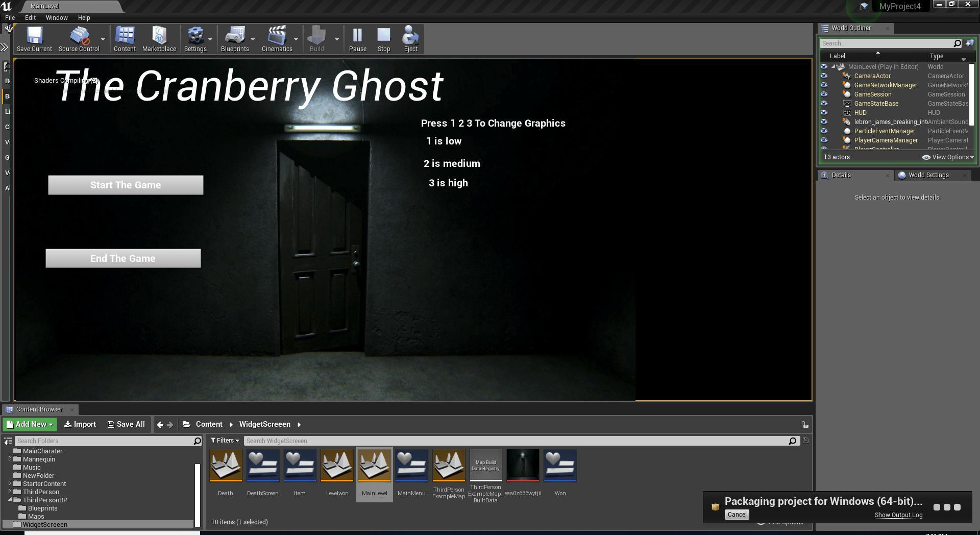This screenshot has width=980, height=535.
Task: Select the Won widget asset
Action: coord(560,465)
